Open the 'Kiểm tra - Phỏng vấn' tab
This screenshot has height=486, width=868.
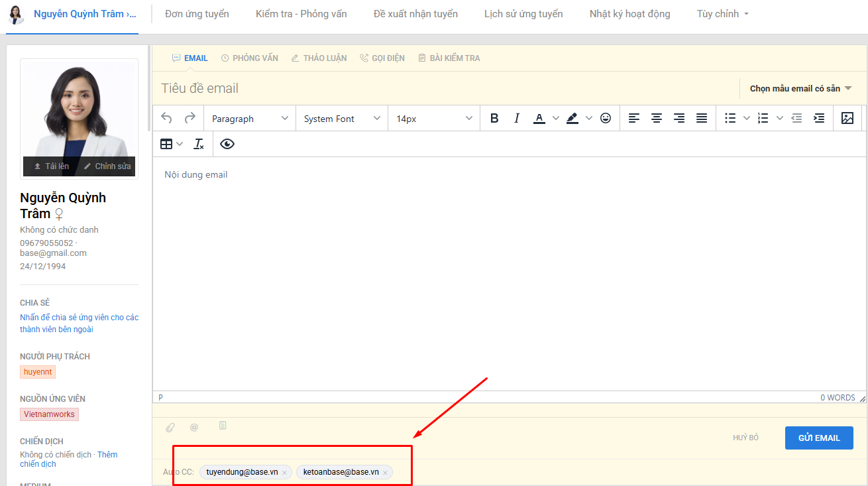coord(301,14)
